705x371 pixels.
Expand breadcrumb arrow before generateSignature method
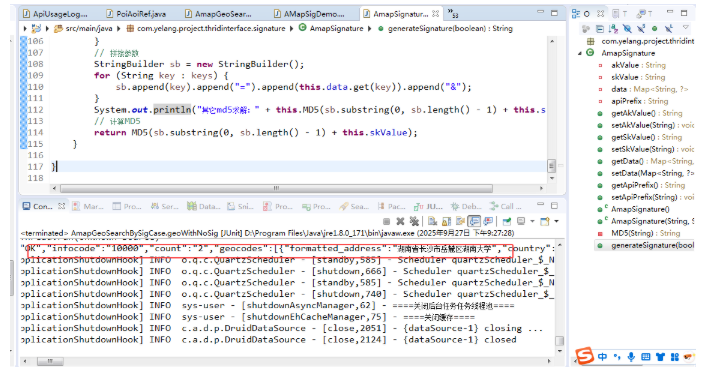coord(370,28)
